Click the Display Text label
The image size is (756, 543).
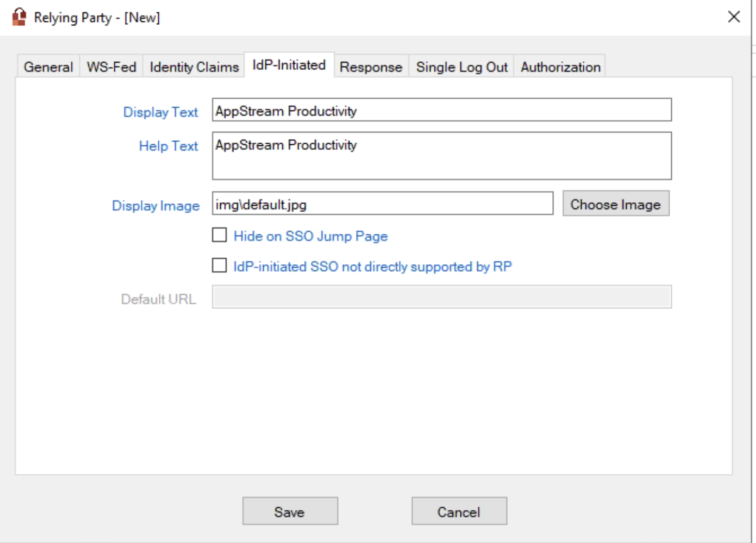coord(160,112)
